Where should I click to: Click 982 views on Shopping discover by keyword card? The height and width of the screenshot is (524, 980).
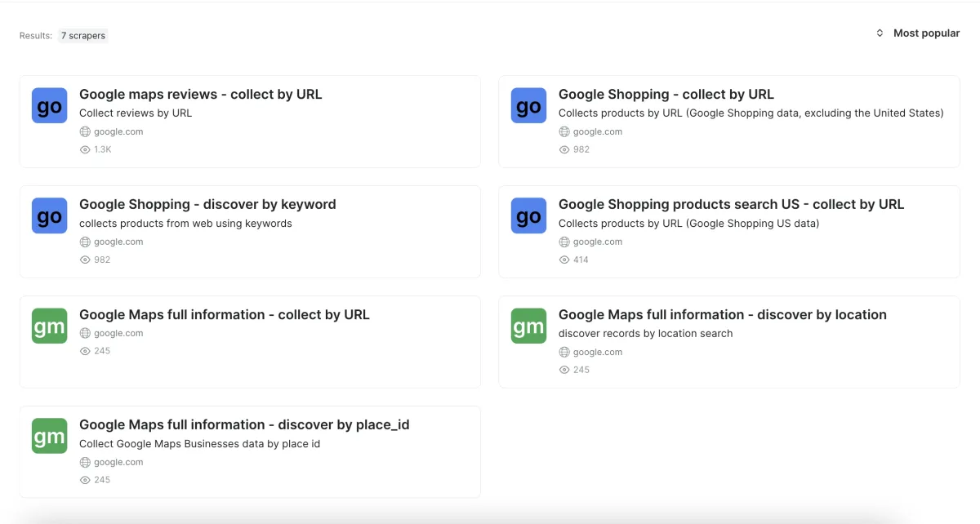(x=102, y=260)
